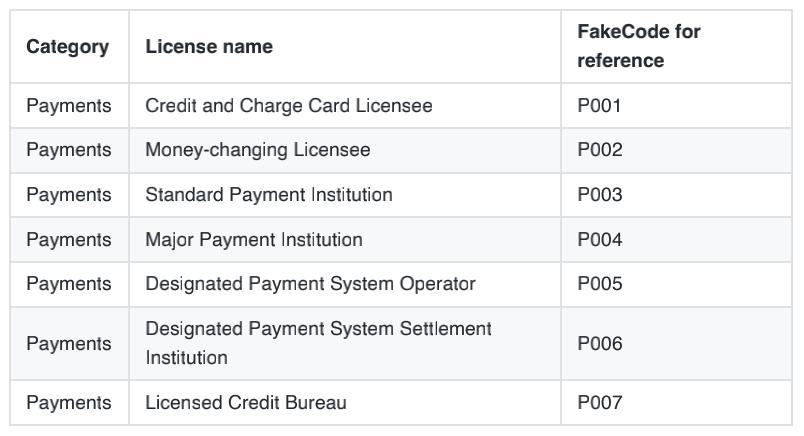
Task: Click the P001 code cell
Action: point(600,105)
